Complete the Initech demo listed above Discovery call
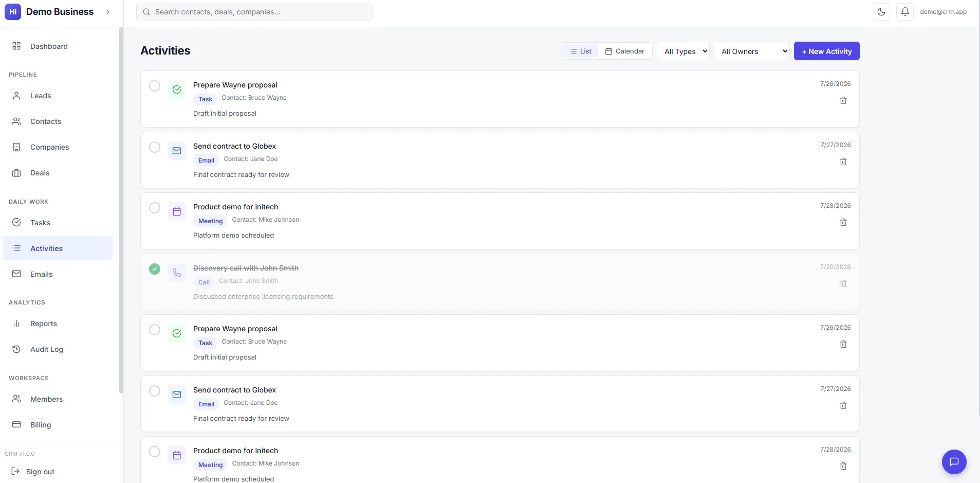Viewport: 980px width, 483px height. [x=155, y=208]
